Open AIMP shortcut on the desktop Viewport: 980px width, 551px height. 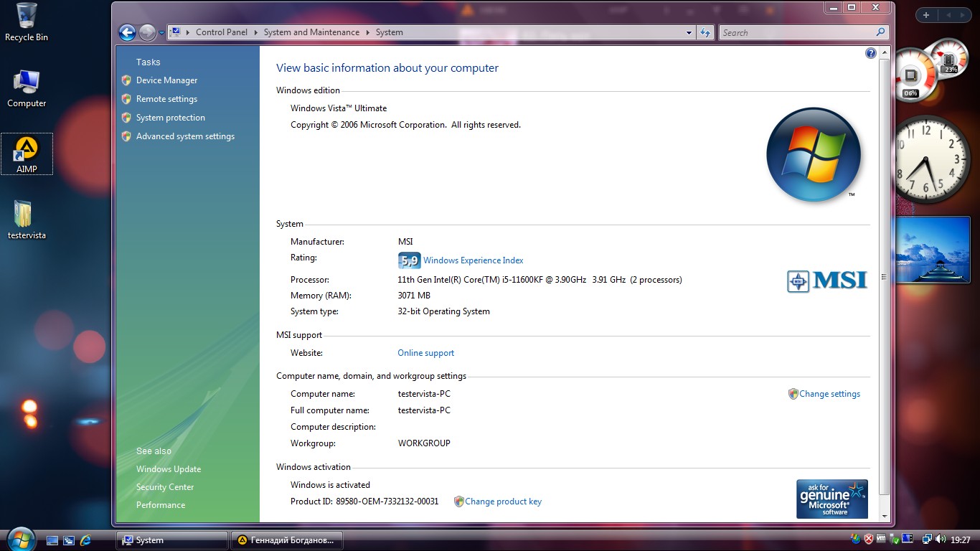[x=27, y=154]
